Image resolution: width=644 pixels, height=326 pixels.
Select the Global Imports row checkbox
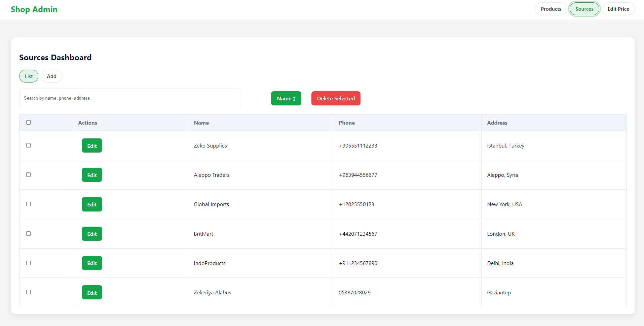click(x=29, y=204)
